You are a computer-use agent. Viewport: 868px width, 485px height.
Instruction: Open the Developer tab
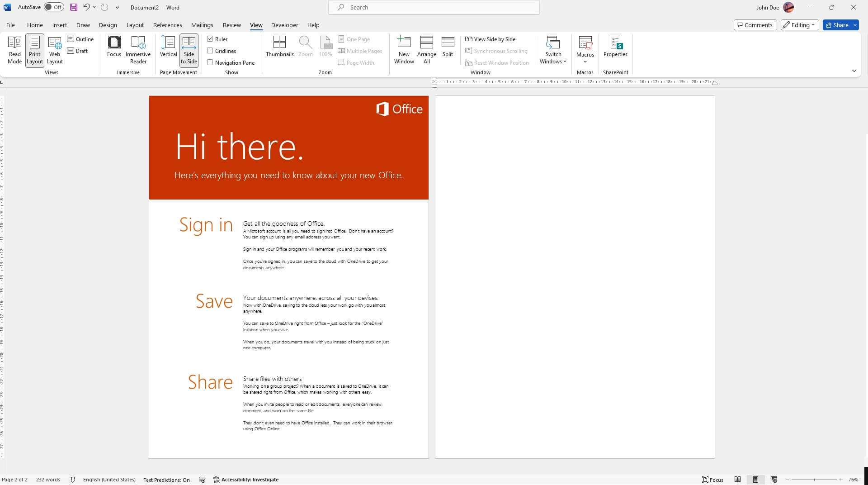pyautogui.click(x=284, y=25)
